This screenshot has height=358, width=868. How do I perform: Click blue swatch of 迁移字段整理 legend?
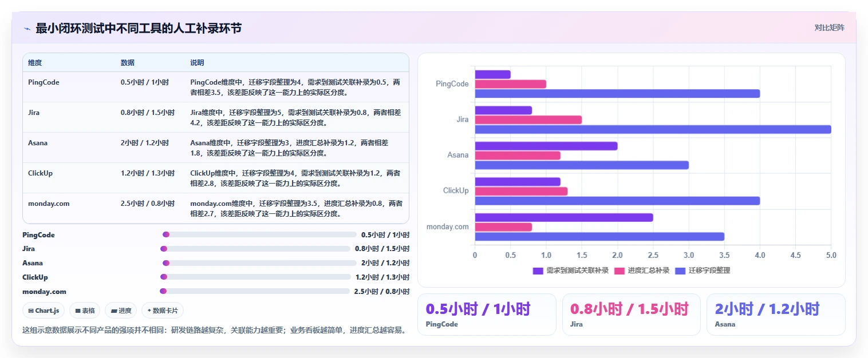pos(680,271)
